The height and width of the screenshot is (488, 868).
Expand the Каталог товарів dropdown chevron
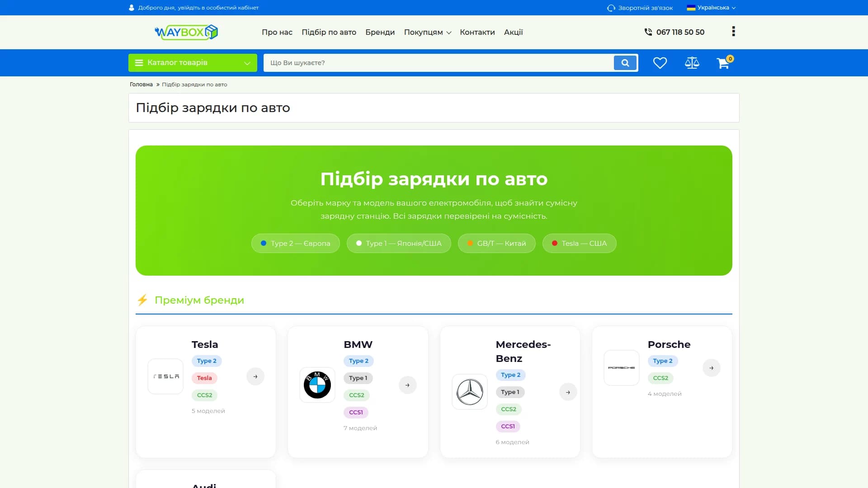pyautogui.click(x=247, y=63)
